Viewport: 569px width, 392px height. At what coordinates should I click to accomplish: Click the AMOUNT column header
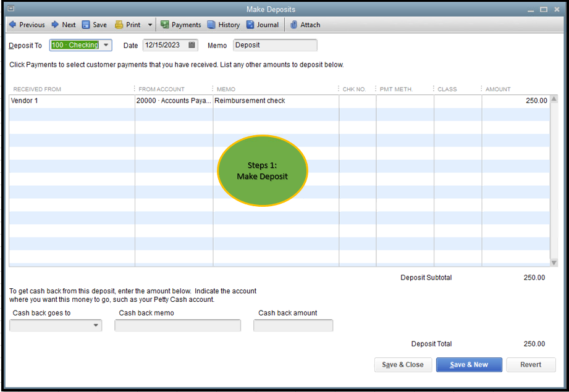[498, 90]
